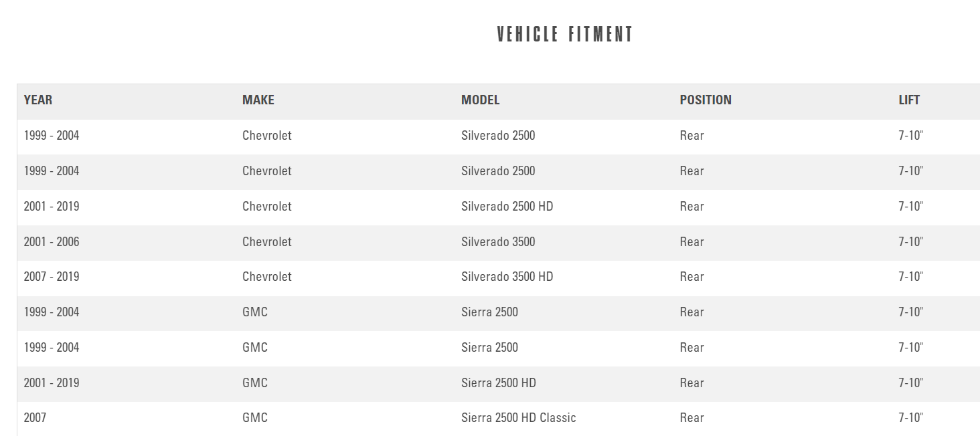980x436 pixels.
Task: Select the MODEL column header
Action: pos(480,100)
